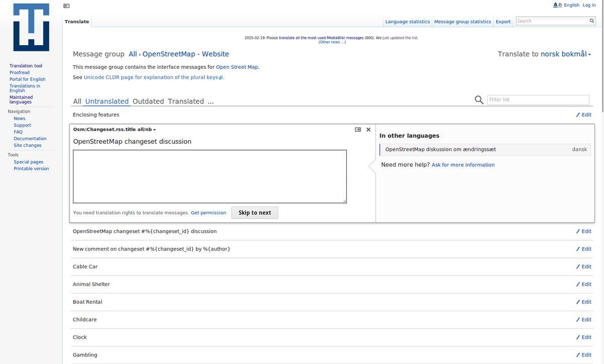Edit the New comment on changeset message
The width and height of the screenshot is (604, 364).
(584, 249)
